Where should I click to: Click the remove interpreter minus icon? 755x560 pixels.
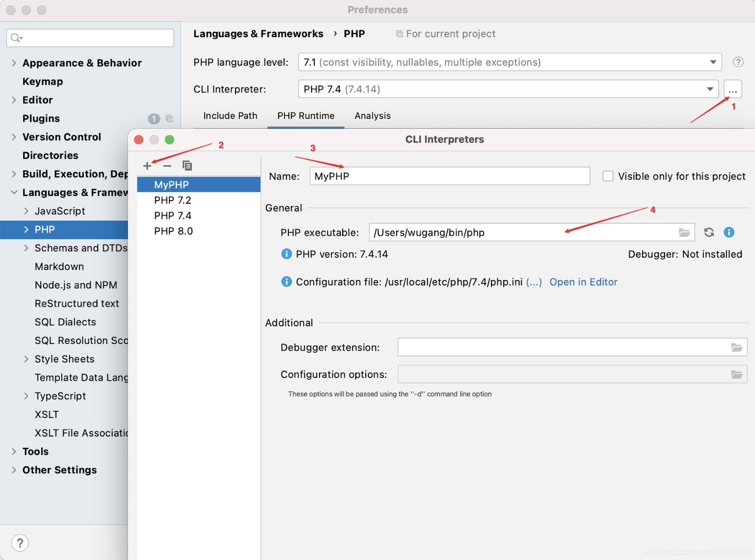pyautogui.click(x=167, y=166)
